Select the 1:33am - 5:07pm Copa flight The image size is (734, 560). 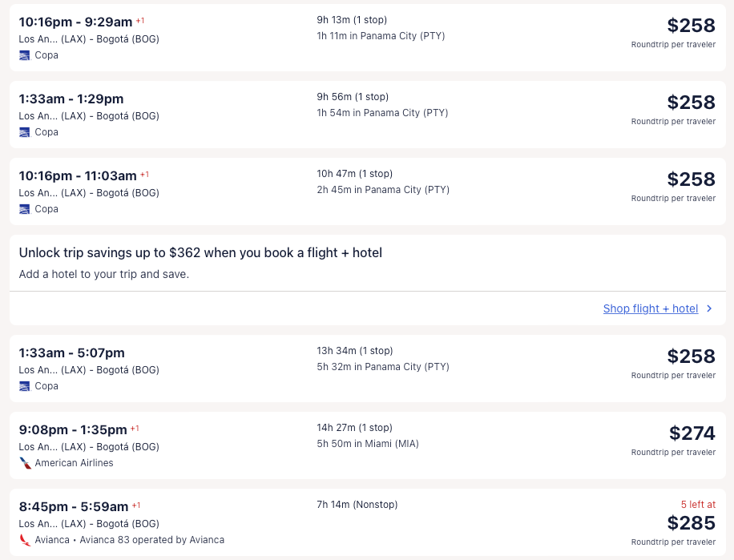click(72, 353)
